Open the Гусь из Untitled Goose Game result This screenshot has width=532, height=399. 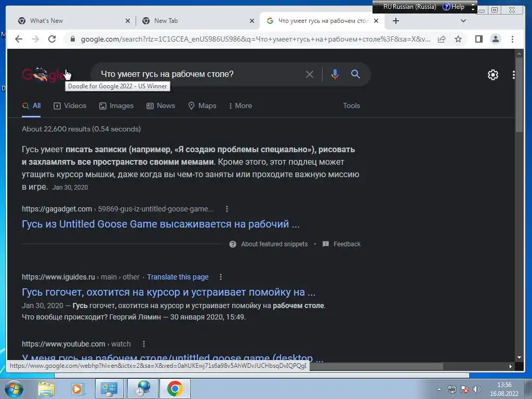(x=161, y=224)
